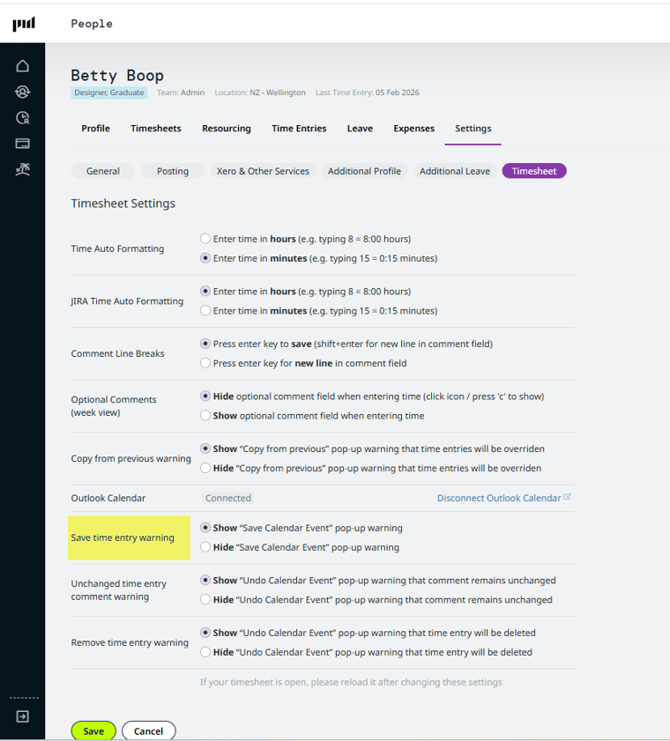This screenshot has height=741, width=670.
Task: Open the palm tree leave sidebar icon
Action: click(22, 170)
